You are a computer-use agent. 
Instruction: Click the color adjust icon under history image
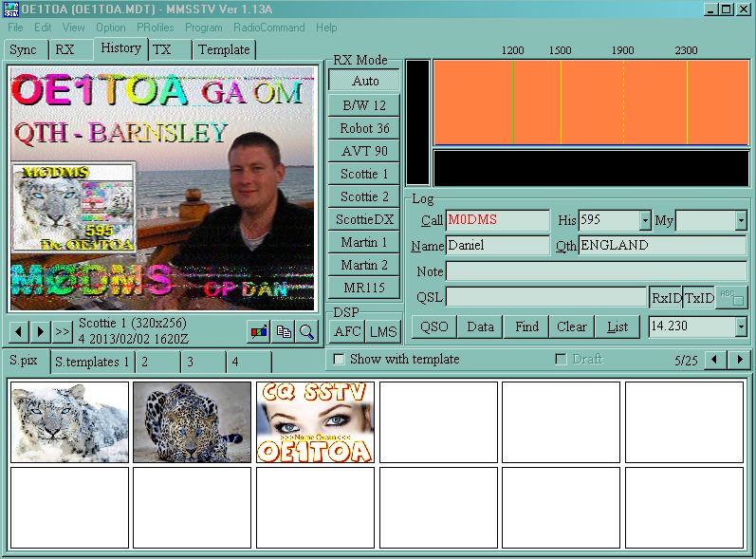[x=258, y=331]
